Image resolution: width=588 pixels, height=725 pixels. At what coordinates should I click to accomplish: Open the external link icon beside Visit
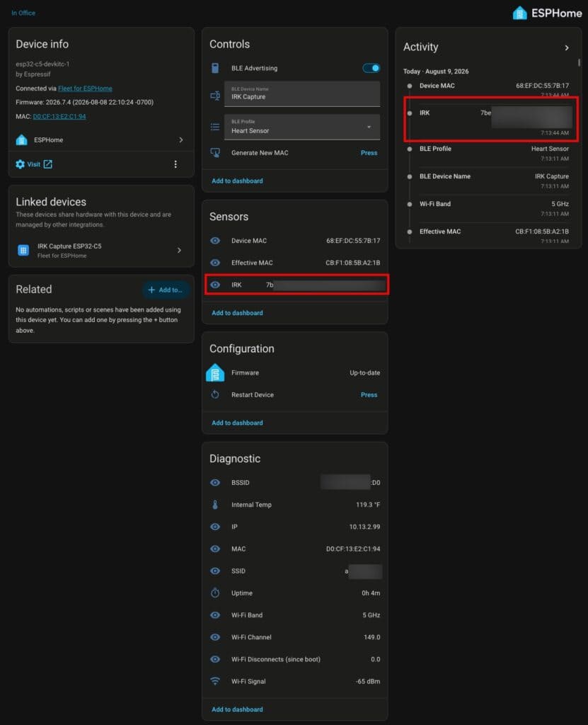tap(47, 164)
